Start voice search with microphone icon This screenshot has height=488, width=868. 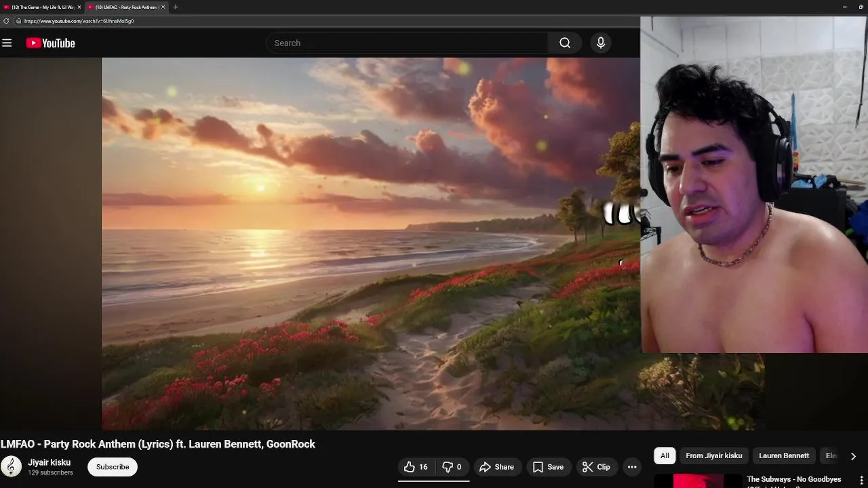(600, 43)
